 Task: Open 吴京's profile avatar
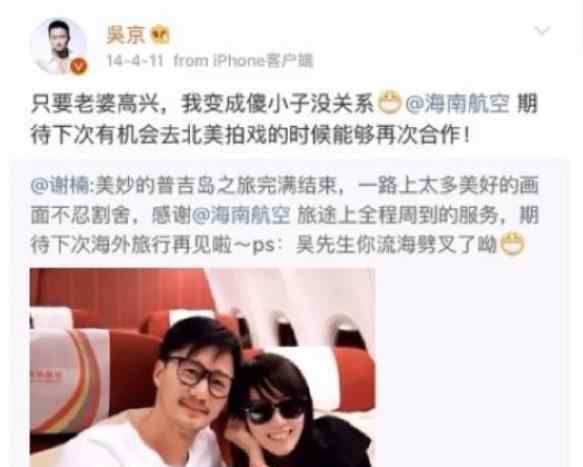pyautogui.click(x=59, y=46)
